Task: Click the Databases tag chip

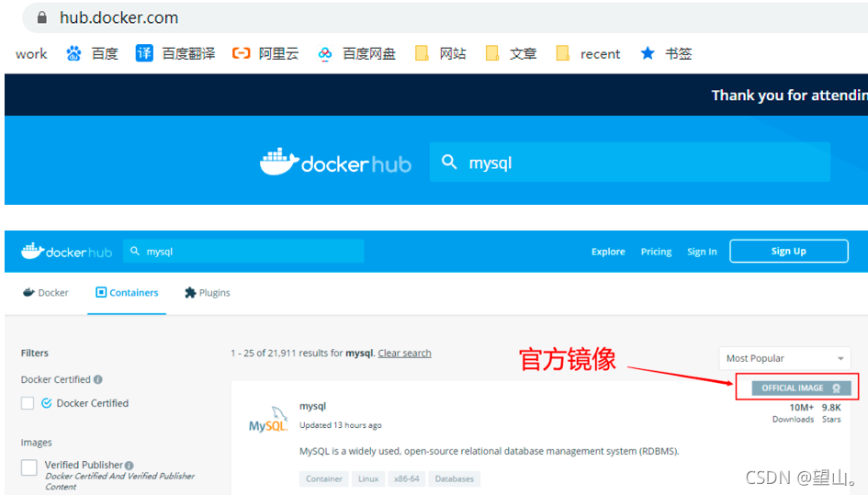Action: [454, 479]
